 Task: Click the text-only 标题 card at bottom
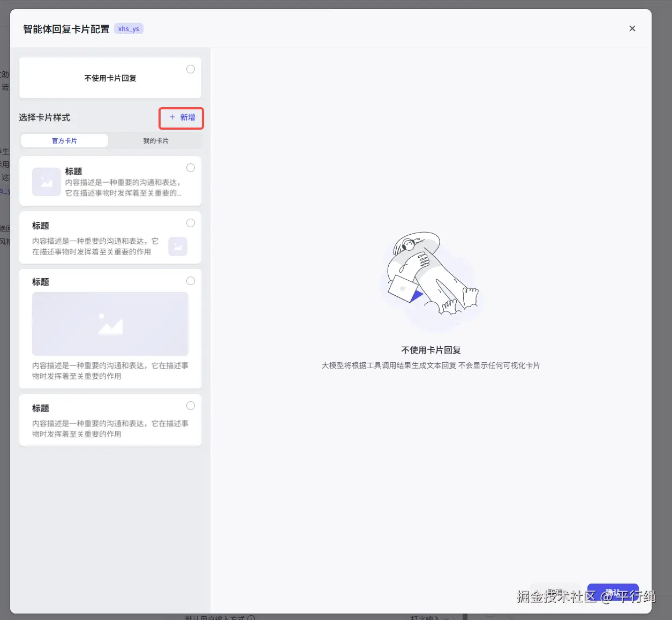pos(110,420)
